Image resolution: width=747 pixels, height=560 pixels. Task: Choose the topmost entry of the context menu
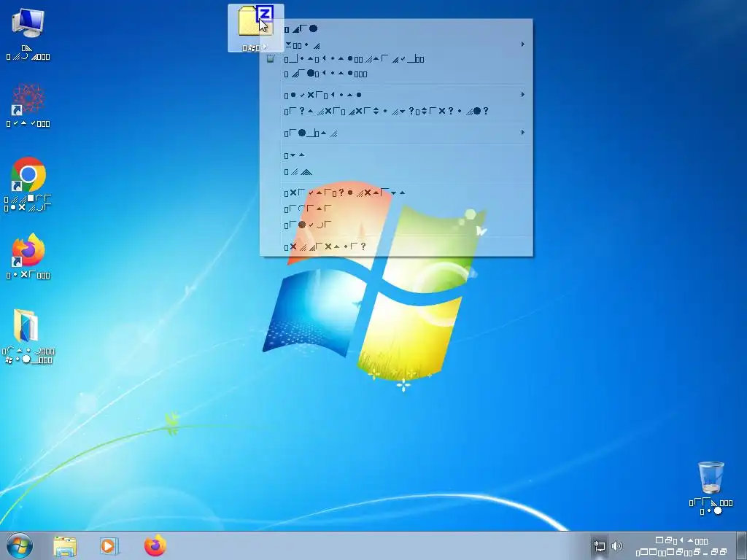click(x=396, y=29)
